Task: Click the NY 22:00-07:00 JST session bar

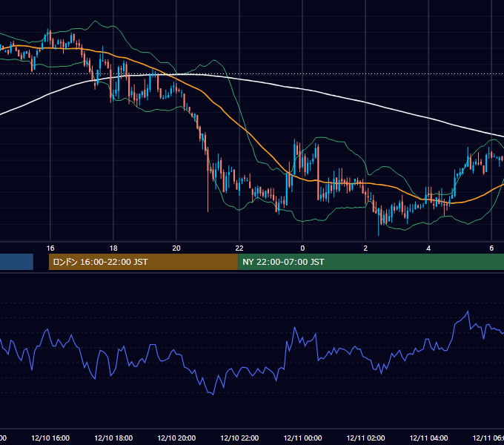Action: (371, 262)
